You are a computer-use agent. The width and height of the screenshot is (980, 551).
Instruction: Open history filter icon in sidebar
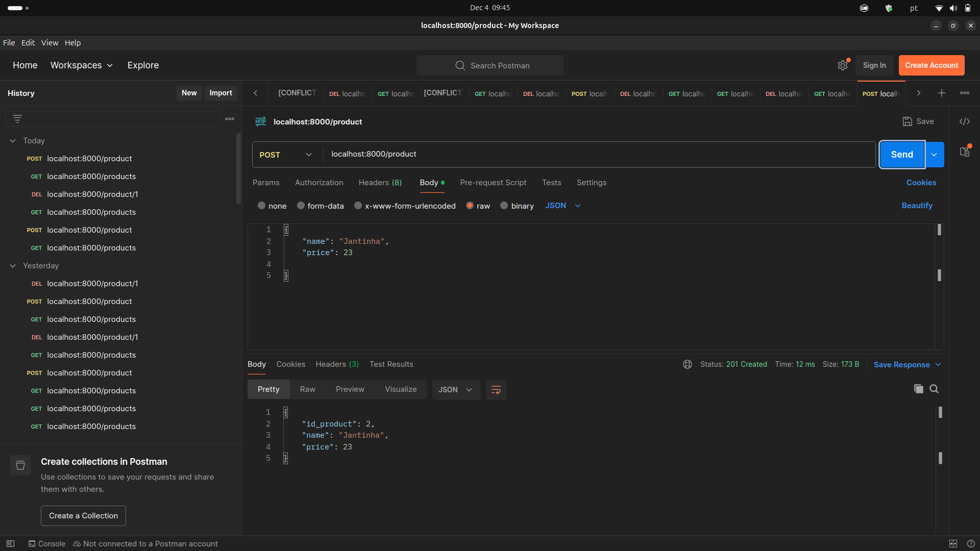pos(17,119)
